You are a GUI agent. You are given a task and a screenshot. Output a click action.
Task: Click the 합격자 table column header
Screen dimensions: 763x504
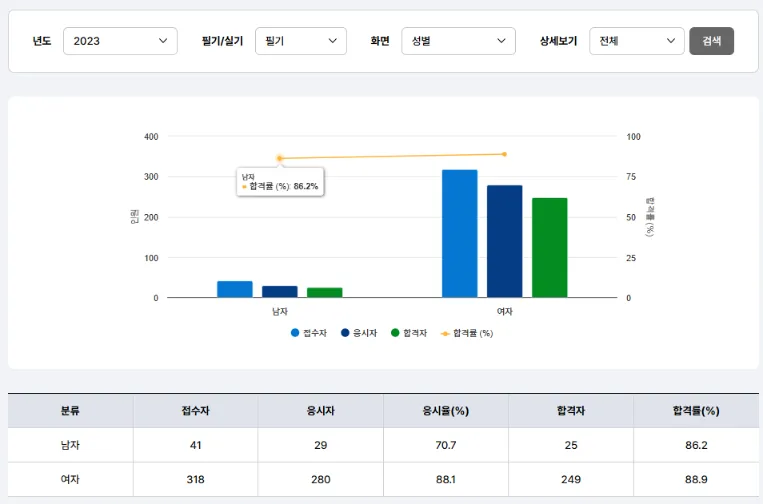(571, 411)
